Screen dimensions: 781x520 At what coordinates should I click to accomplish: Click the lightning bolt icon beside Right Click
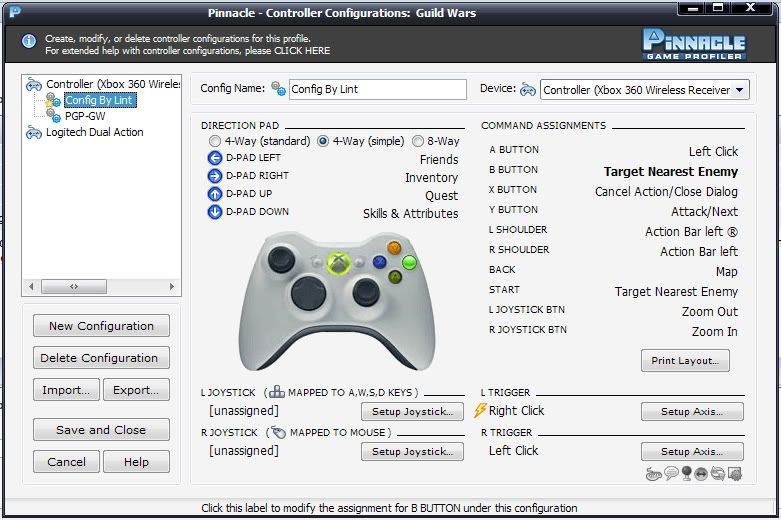point(480,410)
